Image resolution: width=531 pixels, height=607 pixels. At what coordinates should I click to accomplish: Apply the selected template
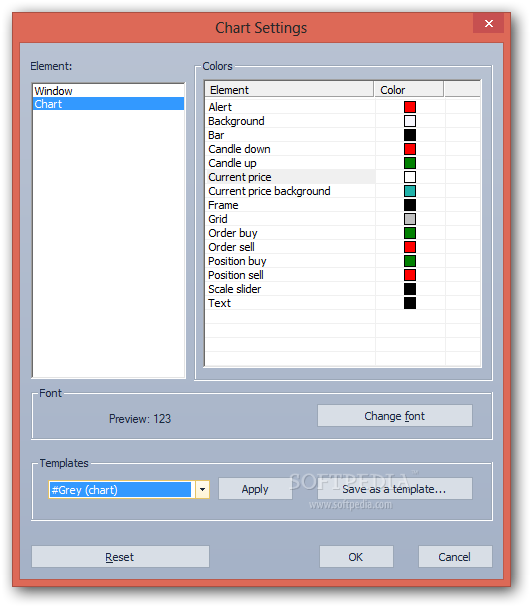(x=255, y=489)
